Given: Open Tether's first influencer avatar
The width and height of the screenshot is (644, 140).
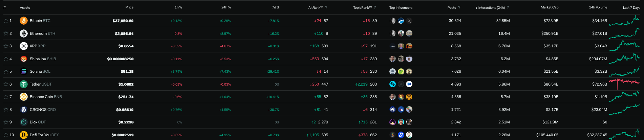Looking at the screenshot, I should pos(393,84).
